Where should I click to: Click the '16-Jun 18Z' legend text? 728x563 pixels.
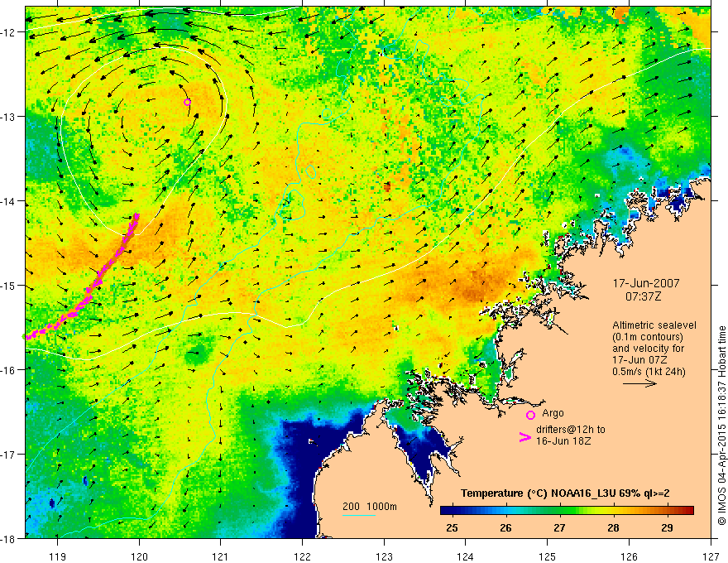(x=563, y=440)
